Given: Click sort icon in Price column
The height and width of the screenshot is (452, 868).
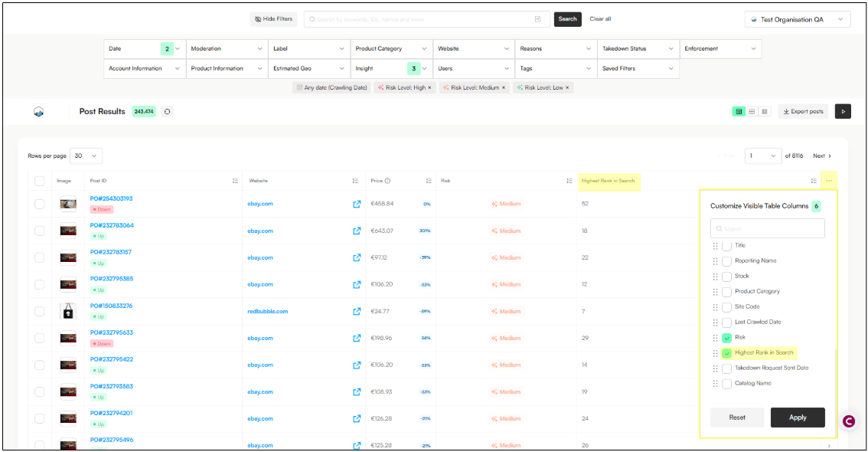Looking at the screenshot, I should (x=429, y=181).
